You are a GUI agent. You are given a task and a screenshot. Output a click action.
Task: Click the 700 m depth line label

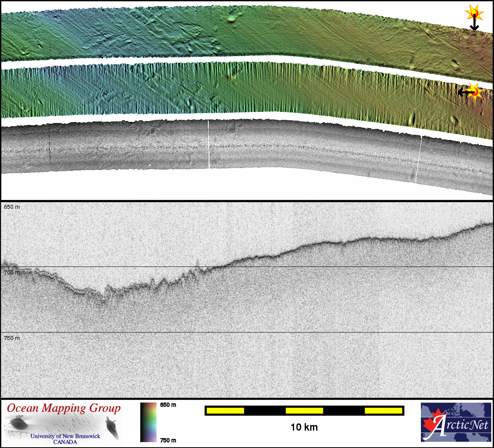click(x=12, y=272)
